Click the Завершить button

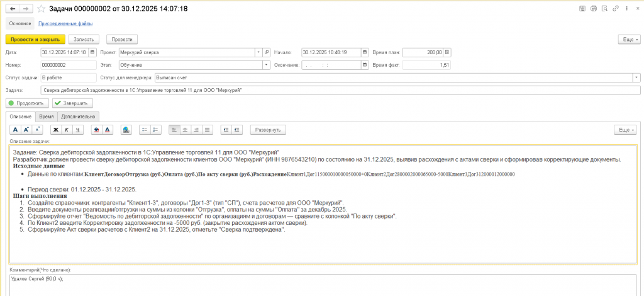coord(73,103)
